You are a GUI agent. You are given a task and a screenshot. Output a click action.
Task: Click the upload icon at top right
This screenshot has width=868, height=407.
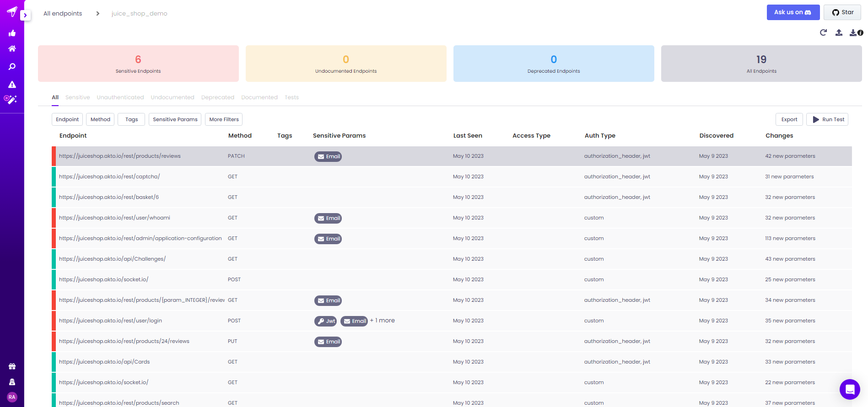839,32
